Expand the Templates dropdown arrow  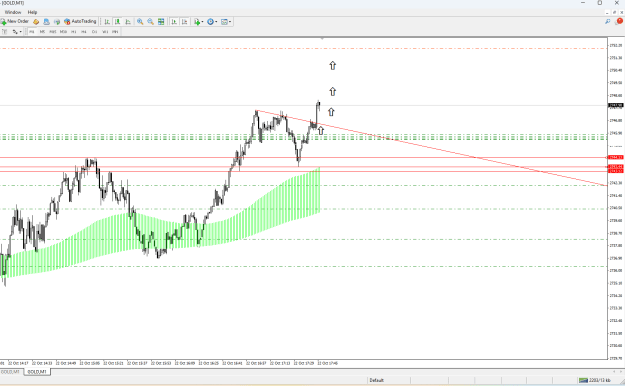tap(230, 22)
